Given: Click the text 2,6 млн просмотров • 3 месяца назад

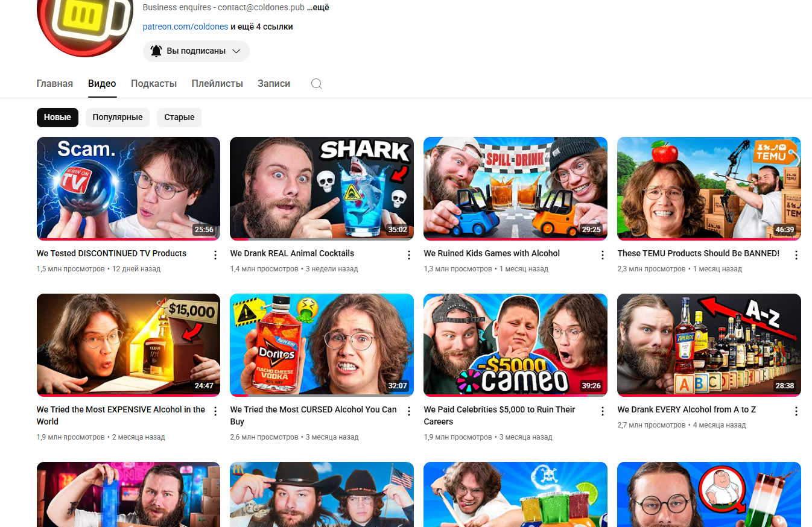Looking at the screenshot, I should (294, 437).
